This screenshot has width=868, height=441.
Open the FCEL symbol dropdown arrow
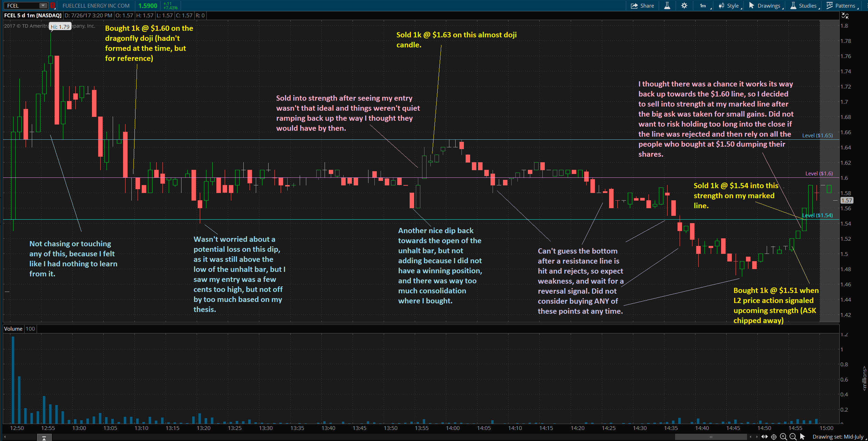tap(43, 6)
